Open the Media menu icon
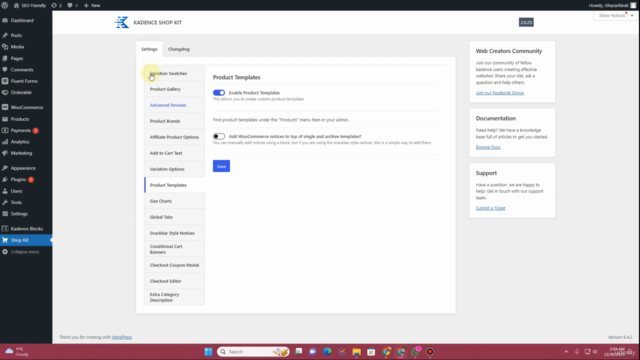This screenshot has height=360, width=640. tap(5, 47)
